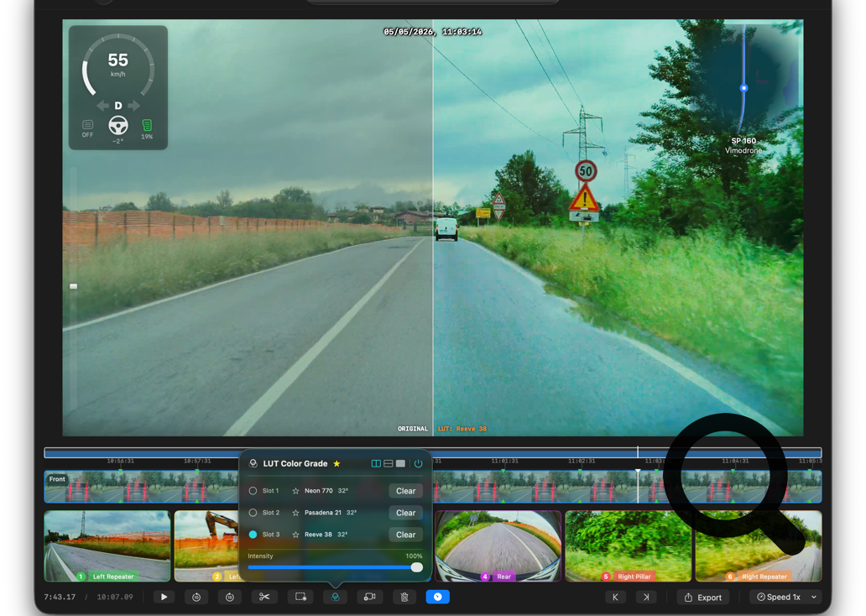
Task: Click the Reeve 38 LUT name
Action: click(318, 535)
